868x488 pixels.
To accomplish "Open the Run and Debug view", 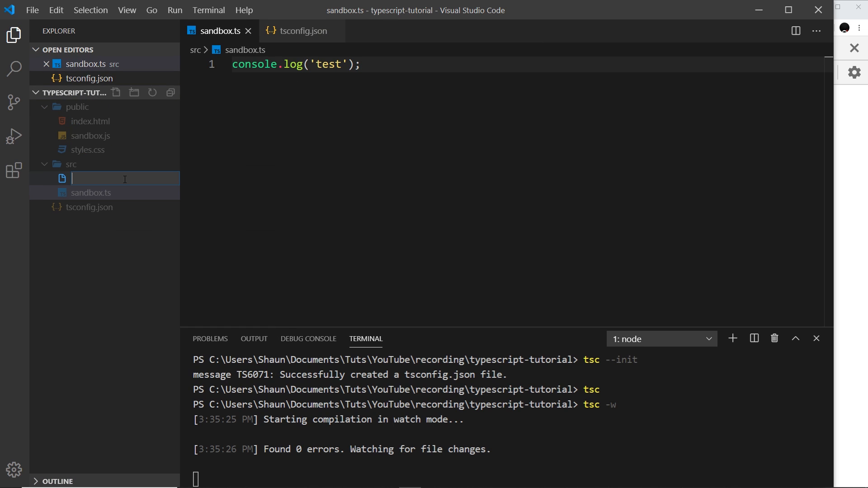I will (14, 136).
